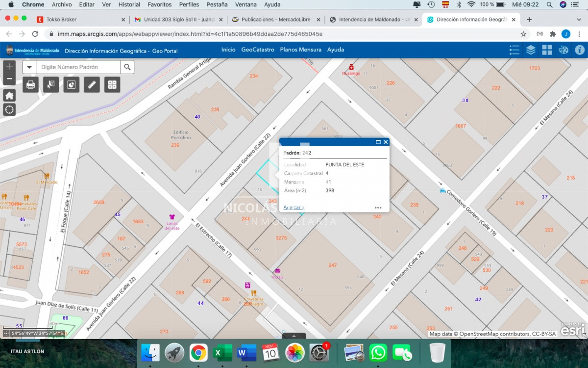Open the Planos Mensura menu item
588x368 pixels.
300,50
